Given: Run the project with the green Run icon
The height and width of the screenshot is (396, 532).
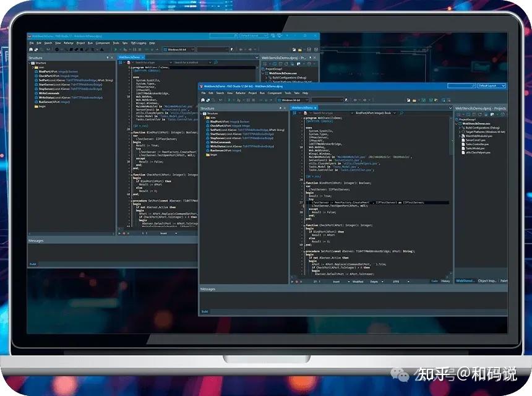Looking at the screenshot, I should click(x=229, y=100).
